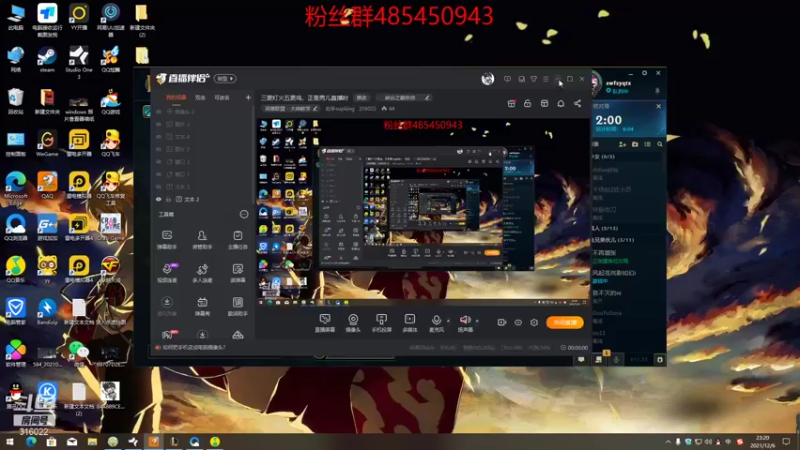Switch to the second scene tab
Viewport: 800px width, 450px height.
coord(201,97)
